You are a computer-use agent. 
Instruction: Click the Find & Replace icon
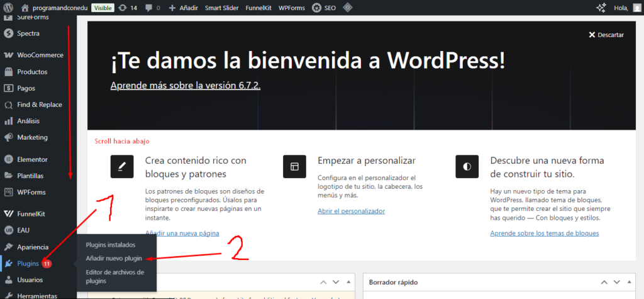point(8,104)
